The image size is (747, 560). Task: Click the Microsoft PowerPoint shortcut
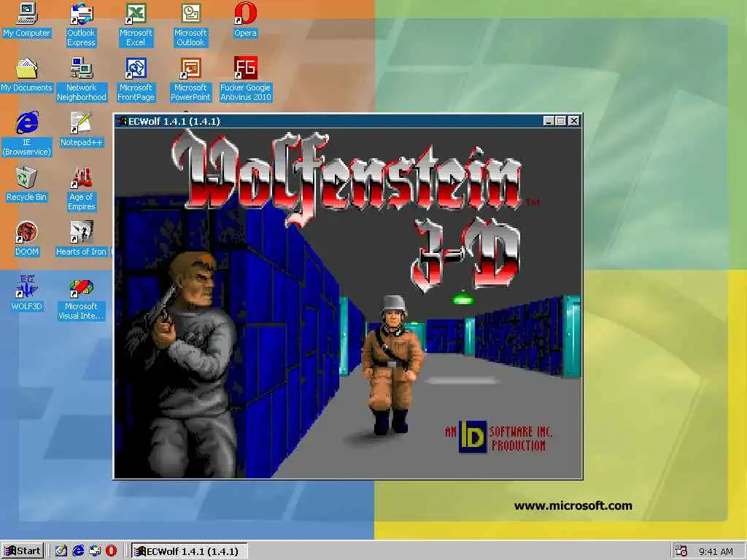190,79
